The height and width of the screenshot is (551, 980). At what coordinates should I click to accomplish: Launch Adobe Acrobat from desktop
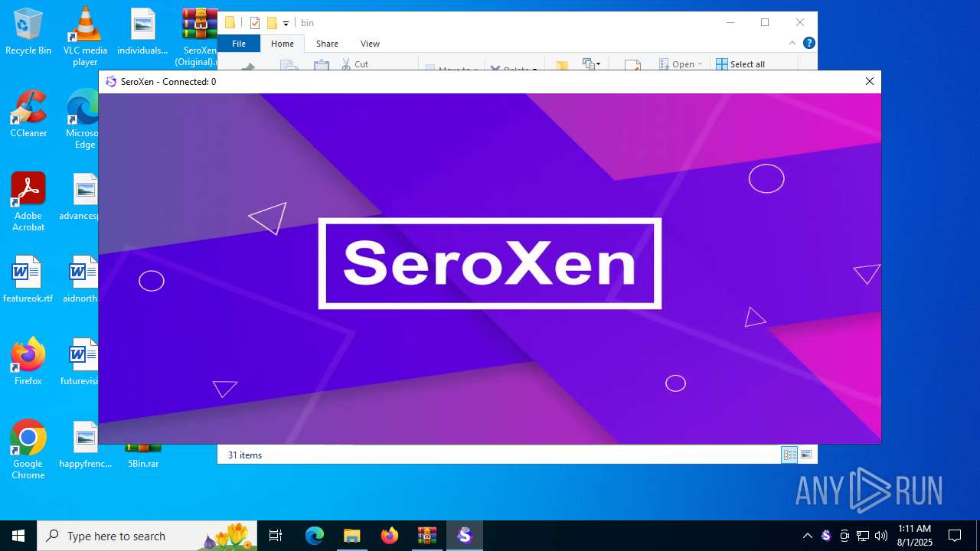[28, 201]
